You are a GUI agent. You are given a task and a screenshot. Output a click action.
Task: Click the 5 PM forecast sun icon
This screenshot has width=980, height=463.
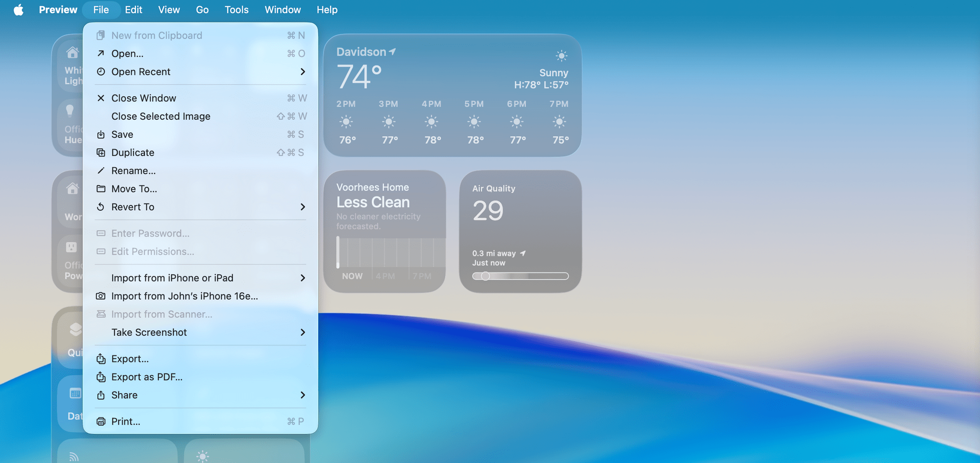(474, 122)
